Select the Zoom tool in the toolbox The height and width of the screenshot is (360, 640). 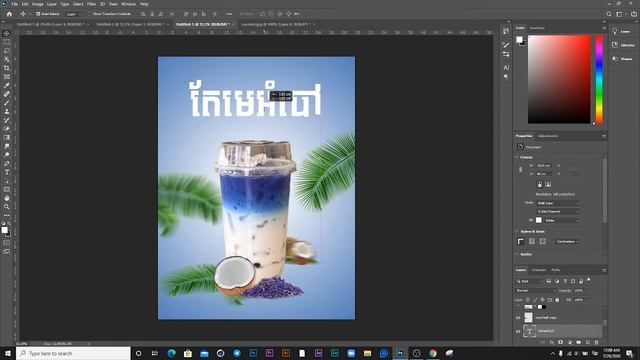pyautogui.click(x=7, y=207)
